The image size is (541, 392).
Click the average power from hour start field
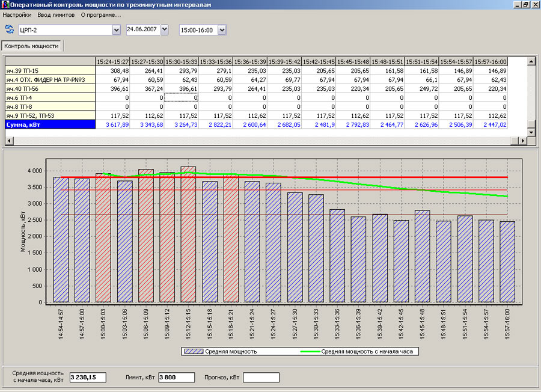[87, 377]
